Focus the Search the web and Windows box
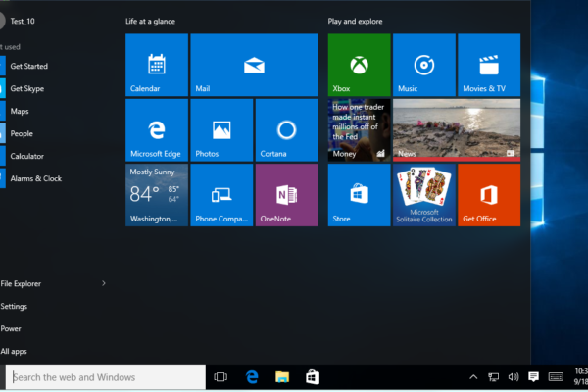 106,377
